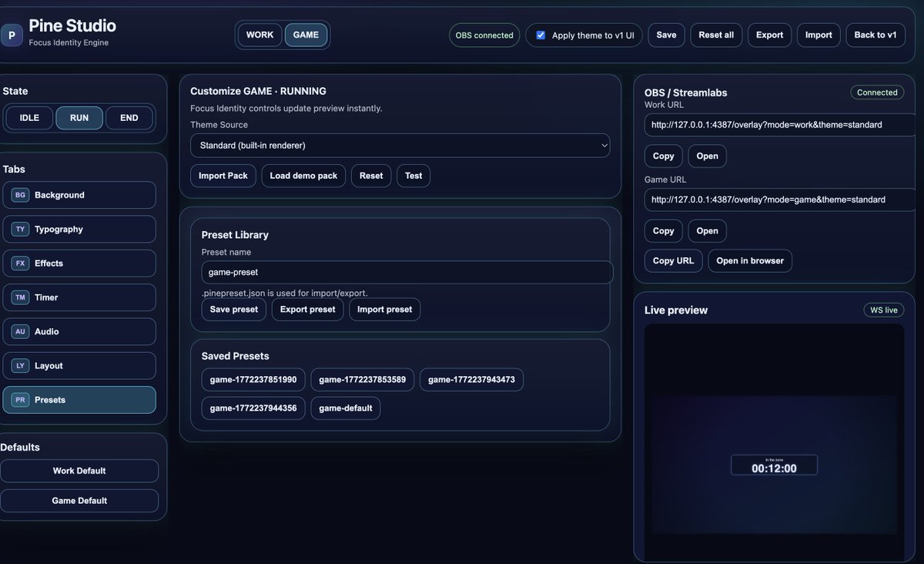
Task: Copy the Work URL
Action: [x=664, y=156]
